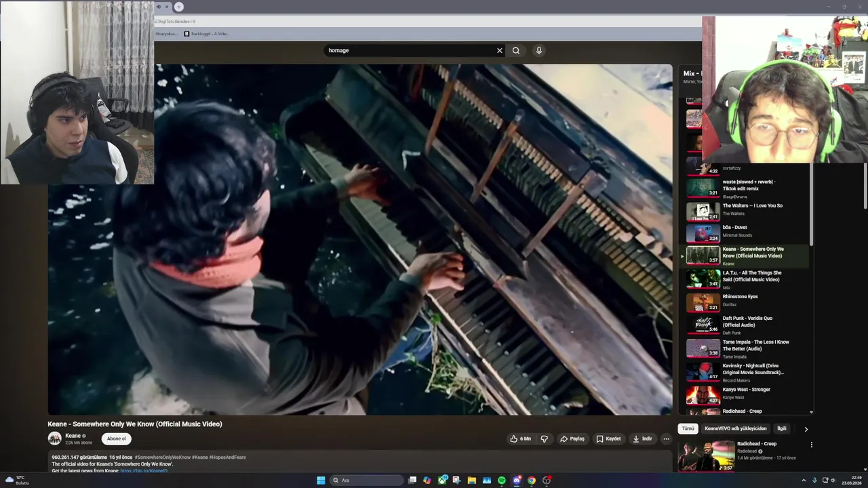Open OBS Studio from the taskbar
The height and width of the screenshot is (488, 868).
click(547, 481)
